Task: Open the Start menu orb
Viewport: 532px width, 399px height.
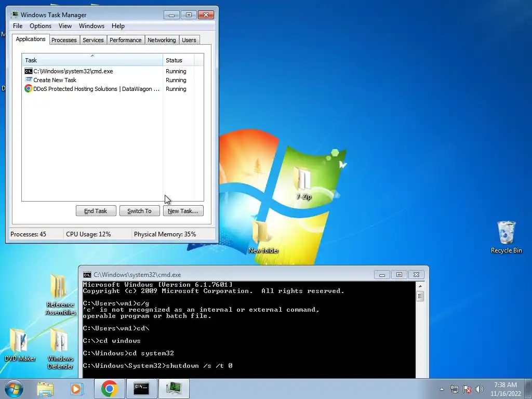Action: coord(14,389)
